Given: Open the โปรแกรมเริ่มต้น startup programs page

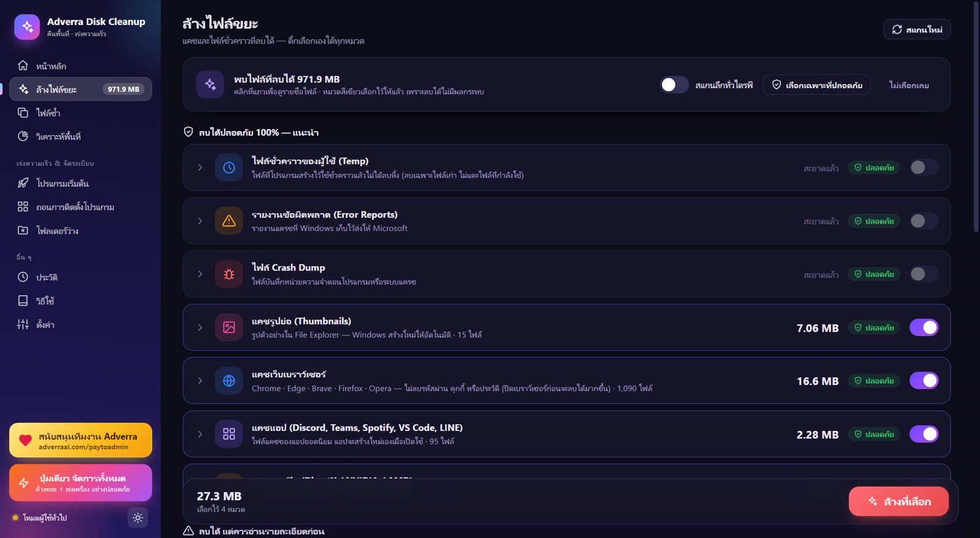Looking at the screenshot, I should 80,183.
